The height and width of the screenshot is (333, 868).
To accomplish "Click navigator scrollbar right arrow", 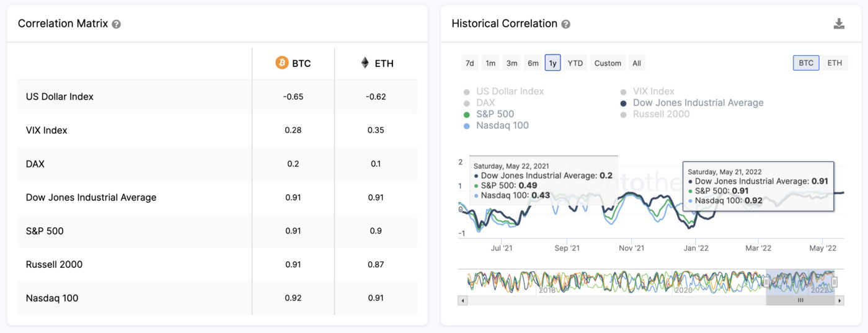I will (839, 300).
